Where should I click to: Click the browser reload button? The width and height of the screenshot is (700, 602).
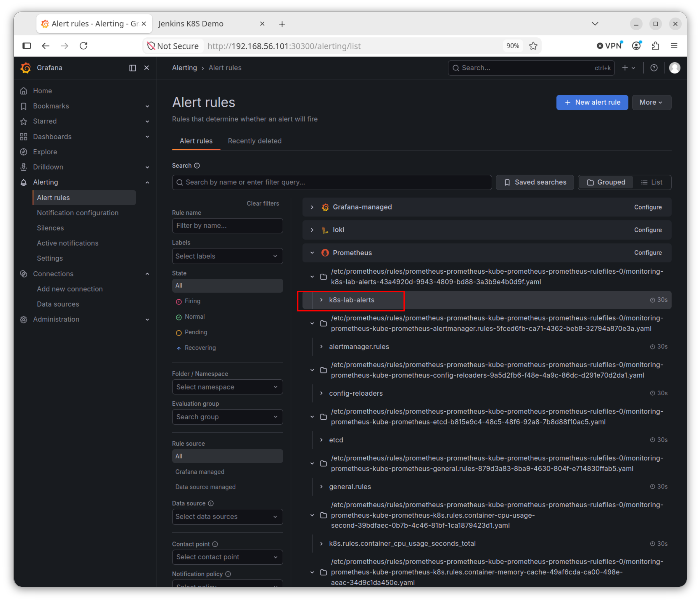click(84, 46)
